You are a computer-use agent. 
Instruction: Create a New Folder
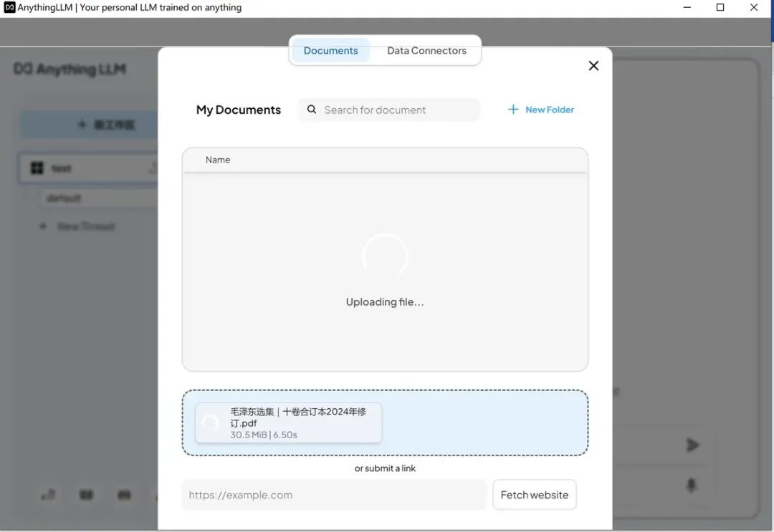click(x=541, y=110)
